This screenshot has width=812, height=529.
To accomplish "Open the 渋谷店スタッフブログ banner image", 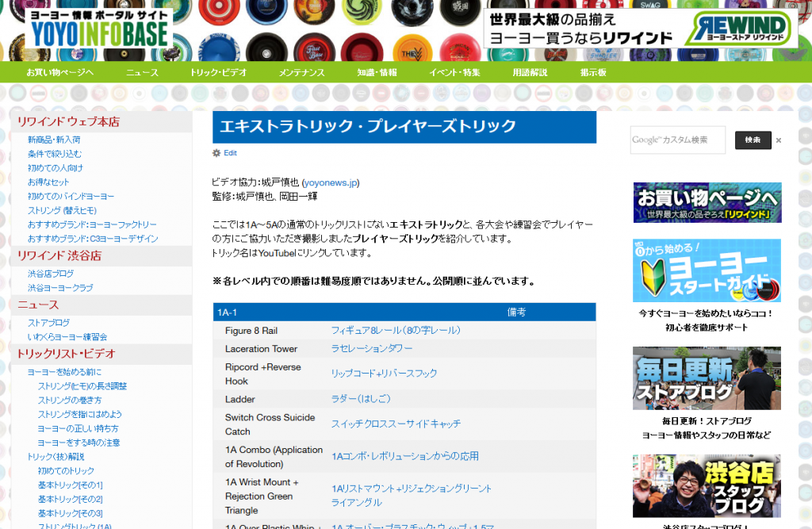I will (707, 485).
